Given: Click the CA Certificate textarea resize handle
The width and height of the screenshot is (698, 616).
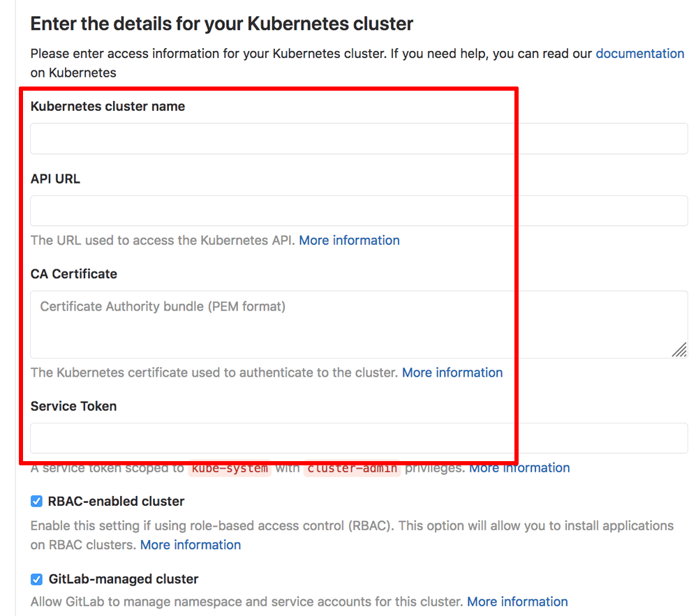Looking at the screenshot, I should click(679, 350).
